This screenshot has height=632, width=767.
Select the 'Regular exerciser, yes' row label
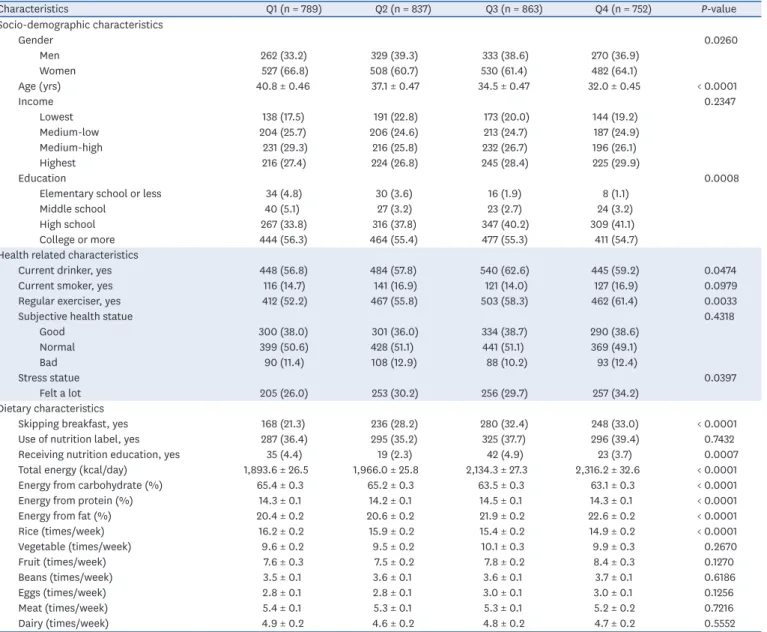[x=69, y=301]
